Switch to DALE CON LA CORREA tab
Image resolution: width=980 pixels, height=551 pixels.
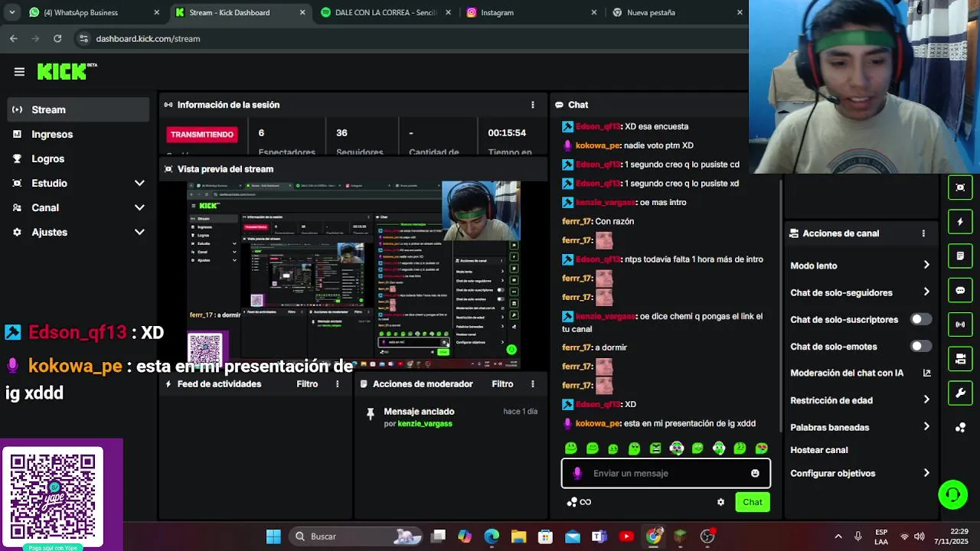point(385,12)
